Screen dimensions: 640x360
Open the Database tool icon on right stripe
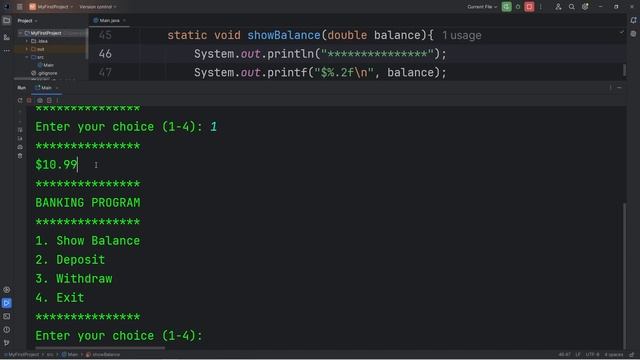click(633, 34)
